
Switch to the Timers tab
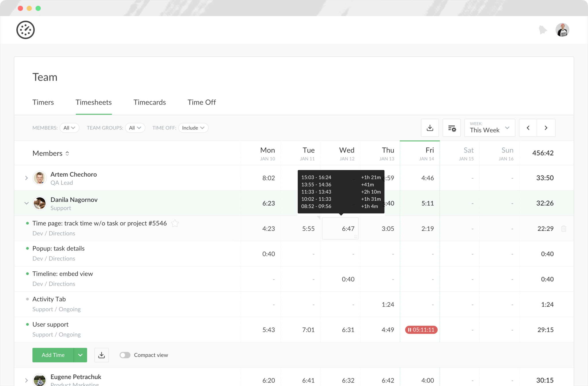click(43, 102)
